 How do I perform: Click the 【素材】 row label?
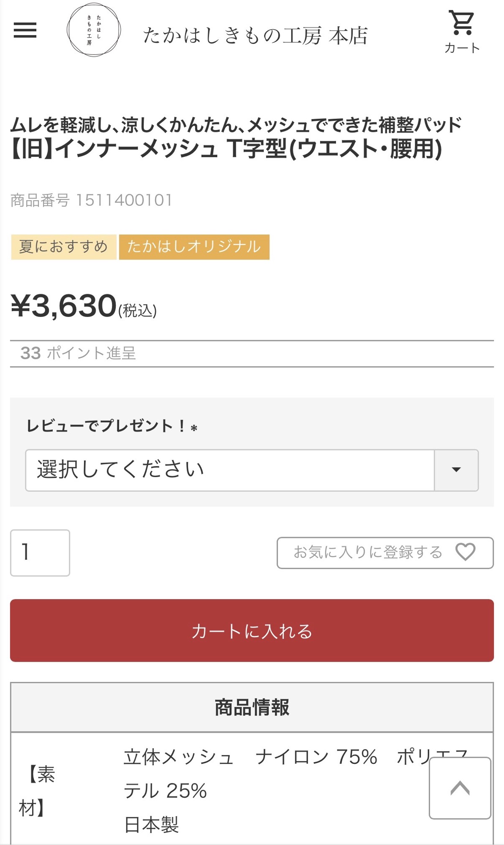pyautogui.click(x=37, y=791)
